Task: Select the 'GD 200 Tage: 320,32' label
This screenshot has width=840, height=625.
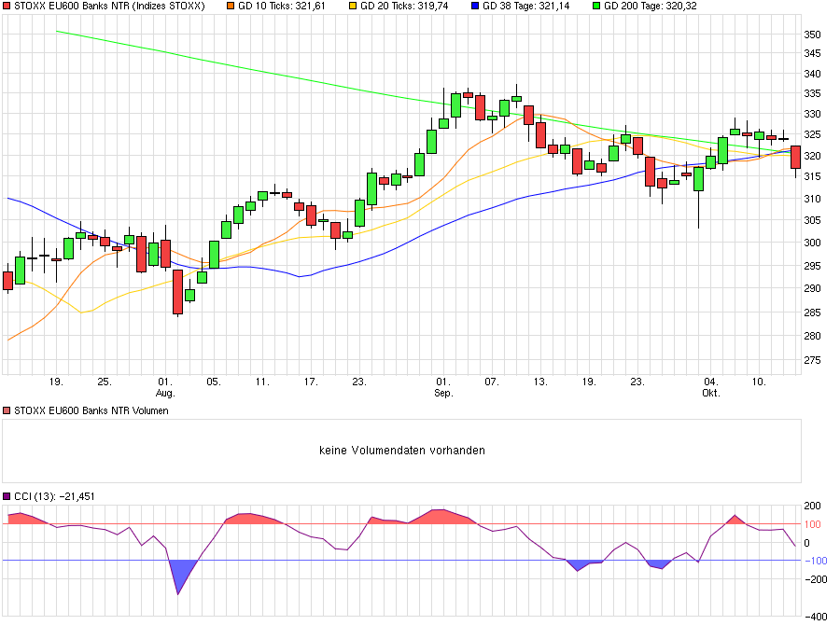Action: (651, 7)
